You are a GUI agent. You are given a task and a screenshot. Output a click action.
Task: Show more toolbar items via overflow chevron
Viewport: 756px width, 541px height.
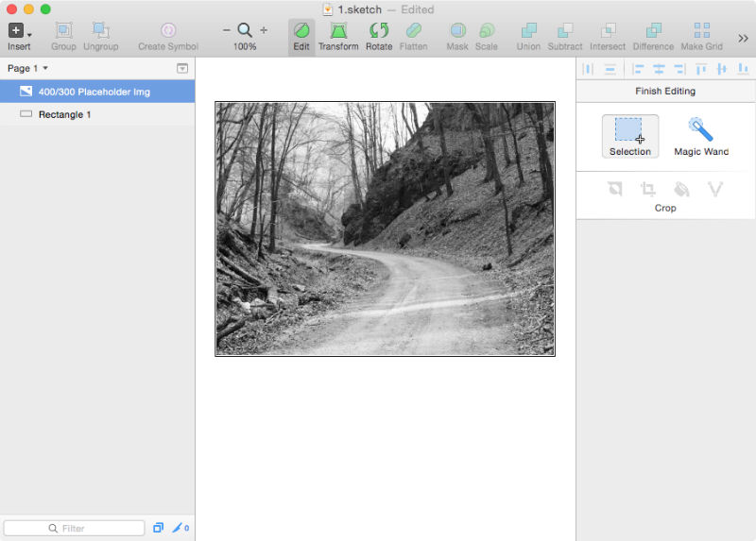coord(743,38)
